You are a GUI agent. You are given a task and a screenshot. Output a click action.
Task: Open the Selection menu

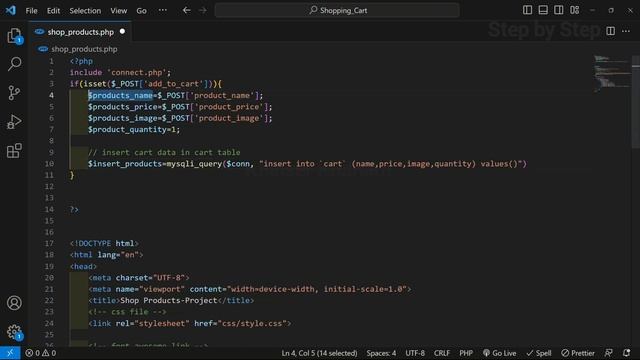[85, 11]
